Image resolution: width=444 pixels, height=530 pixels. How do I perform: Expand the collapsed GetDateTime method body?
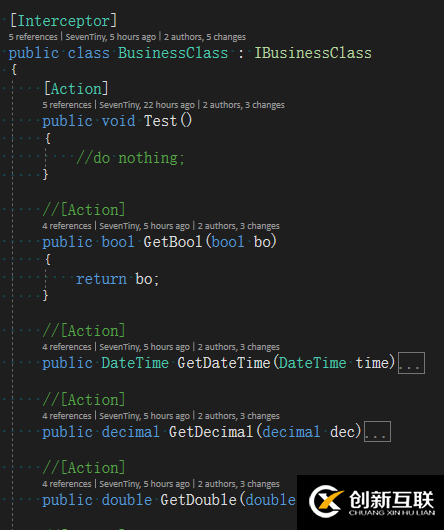click(x=411, y=363)
